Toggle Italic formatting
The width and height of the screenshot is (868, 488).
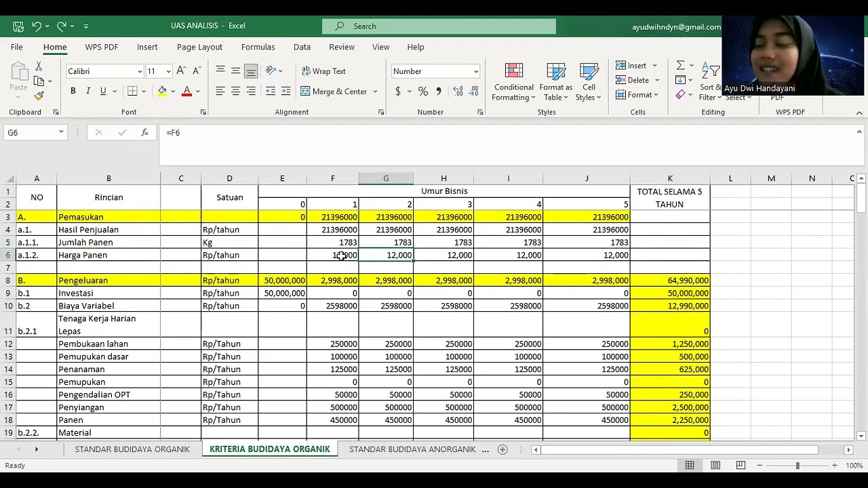point(87,91)
